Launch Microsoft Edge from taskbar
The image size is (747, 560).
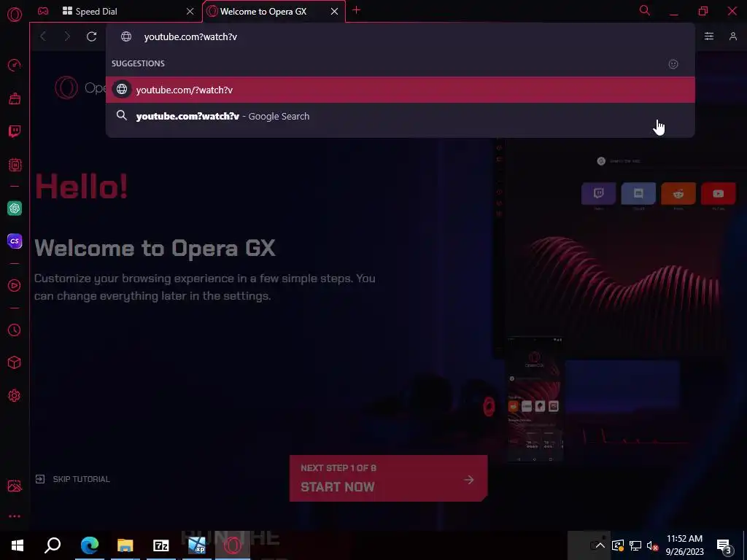coord(90,545)
